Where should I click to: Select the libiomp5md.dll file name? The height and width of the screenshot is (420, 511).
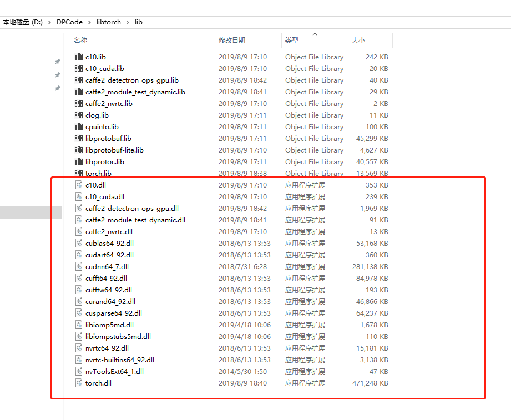coord(109,325)
